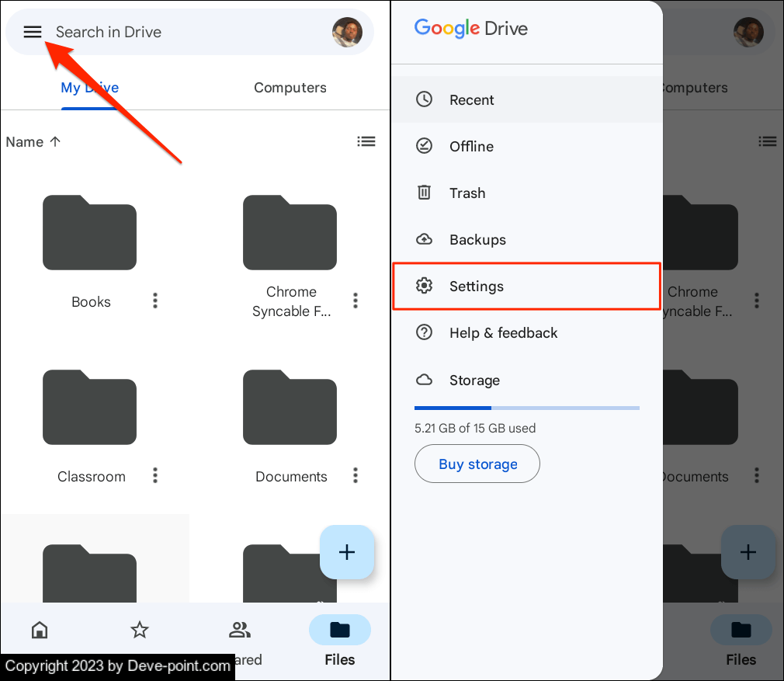The image size is (784, 681).
Task: Toggle Name sort order arrow
Action: click(55, 141)
